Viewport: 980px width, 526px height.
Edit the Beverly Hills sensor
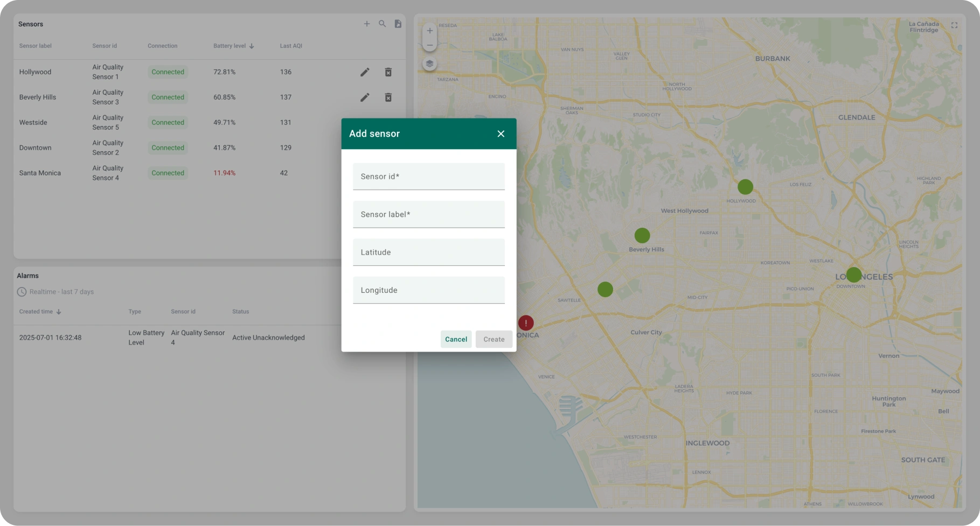365,97
